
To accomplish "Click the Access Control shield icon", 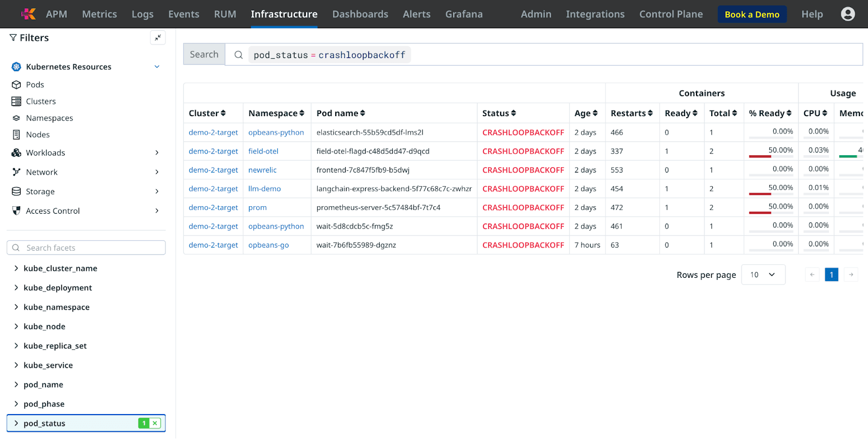I will click(16, 211).
